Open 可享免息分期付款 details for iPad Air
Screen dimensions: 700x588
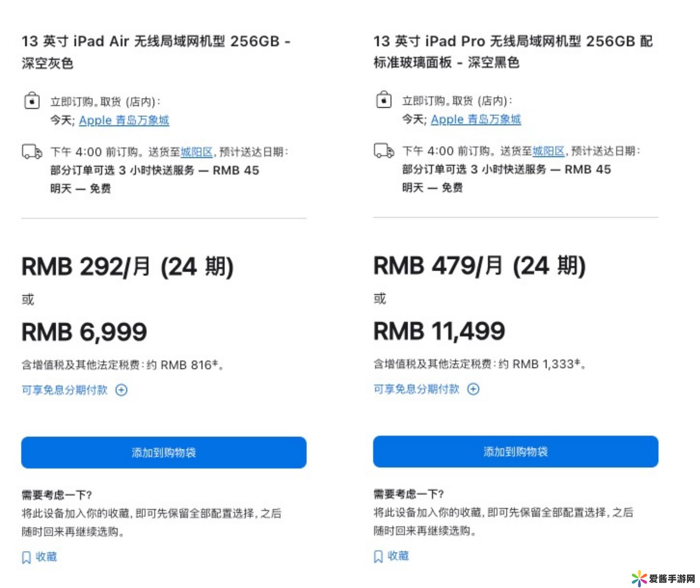click(x=65, y=390)
